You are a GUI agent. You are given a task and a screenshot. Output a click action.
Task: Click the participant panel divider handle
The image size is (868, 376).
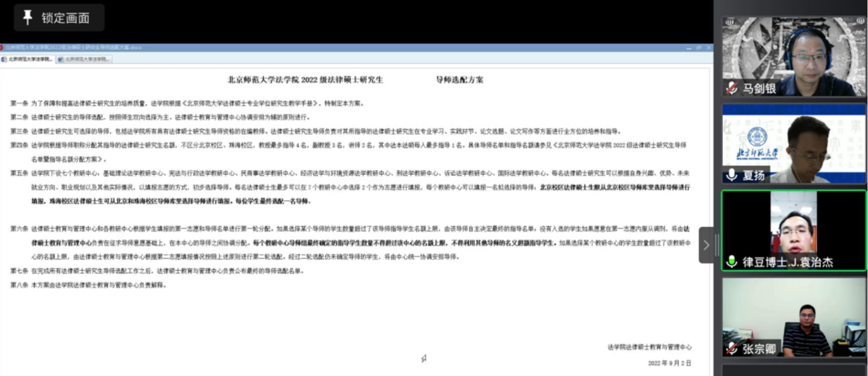pyautogui.click(x=717, y=245)
